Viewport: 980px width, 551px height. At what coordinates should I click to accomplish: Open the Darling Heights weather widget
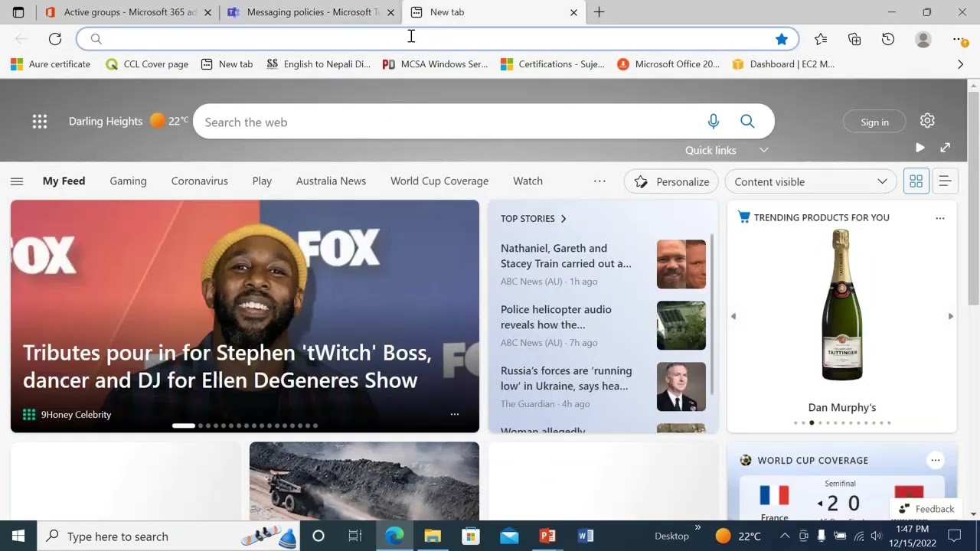tap(127, 121)
